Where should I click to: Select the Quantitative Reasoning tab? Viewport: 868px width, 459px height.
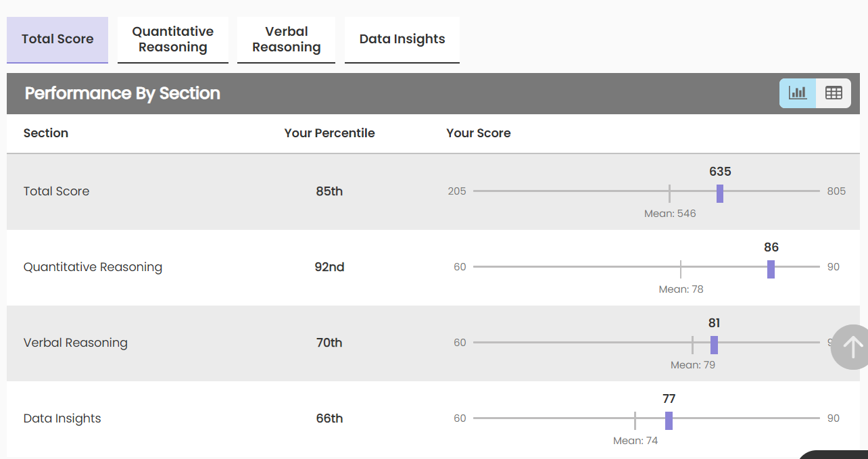point(173,39)
